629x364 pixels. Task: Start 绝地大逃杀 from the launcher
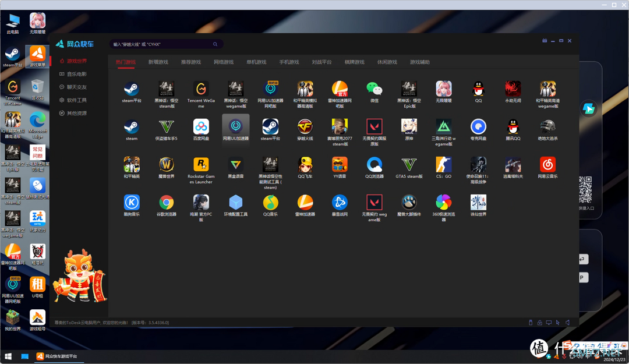pos(547,127)
